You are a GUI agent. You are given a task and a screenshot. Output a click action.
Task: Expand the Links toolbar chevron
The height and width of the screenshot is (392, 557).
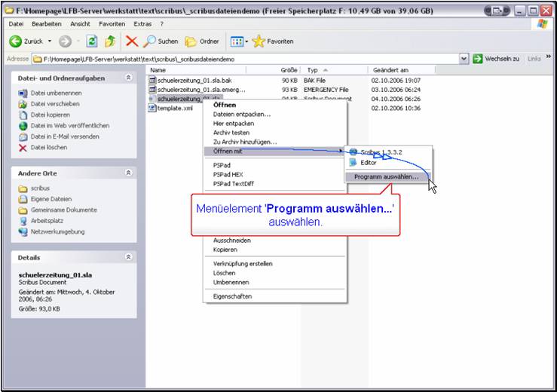click(x=549, y=57)
